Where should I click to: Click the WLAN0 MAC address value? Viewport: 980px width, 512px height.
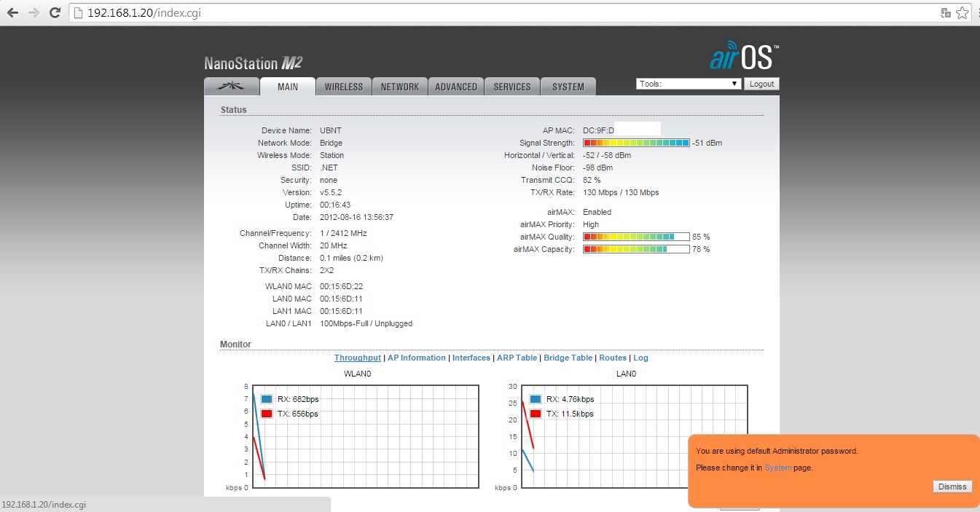pyautogui.click(x=342, y=286)
